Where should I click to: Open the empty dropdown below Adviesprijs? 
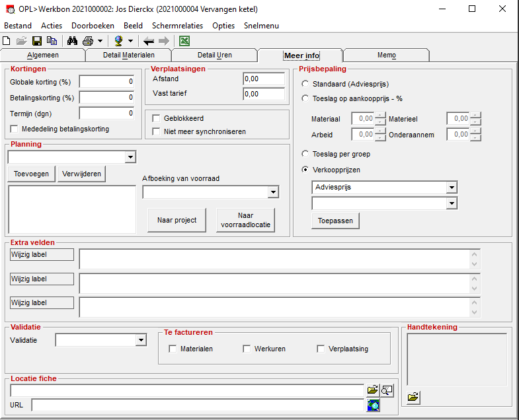coord(452,203)
